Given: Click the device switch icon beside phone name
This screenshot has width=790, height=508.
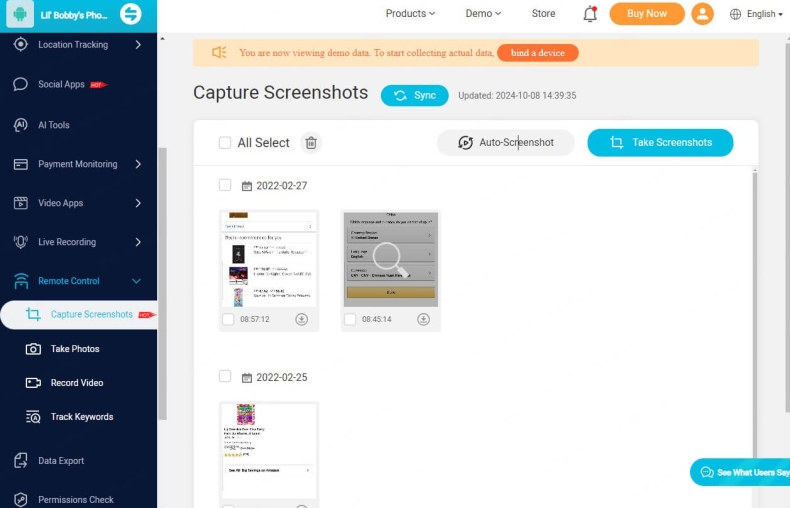Looking at the screenshot, I should point(130,14).
